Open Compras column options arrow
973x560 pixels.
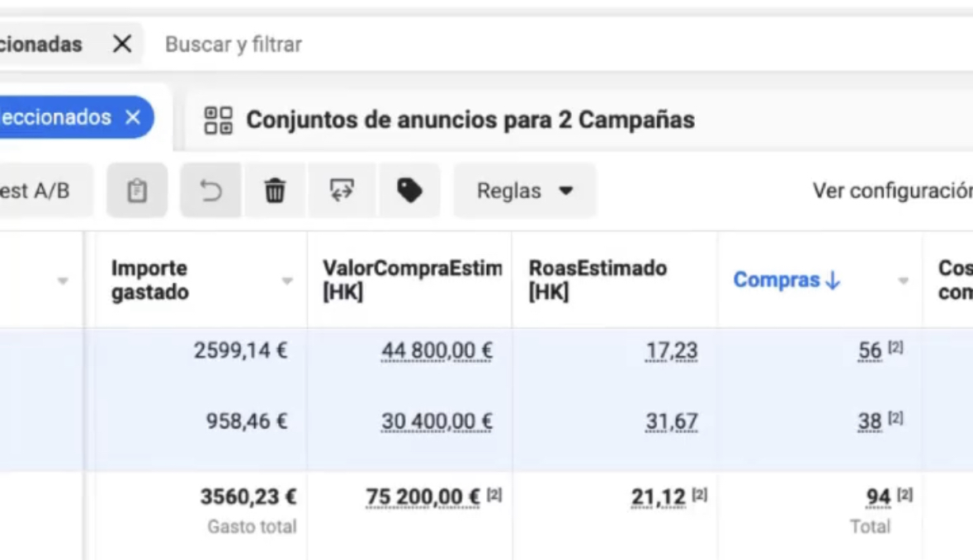click(904, 281)
